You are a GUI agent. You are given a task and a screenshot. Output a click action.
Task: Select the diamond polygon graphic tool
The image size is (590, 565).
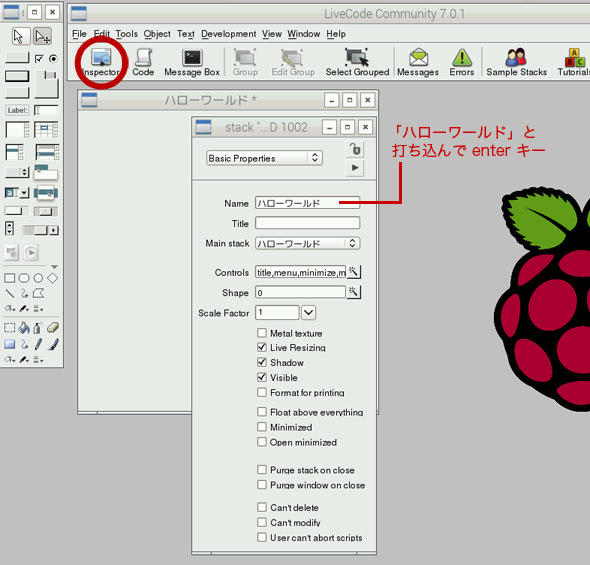pyautogui.click(x=53, y=278)
